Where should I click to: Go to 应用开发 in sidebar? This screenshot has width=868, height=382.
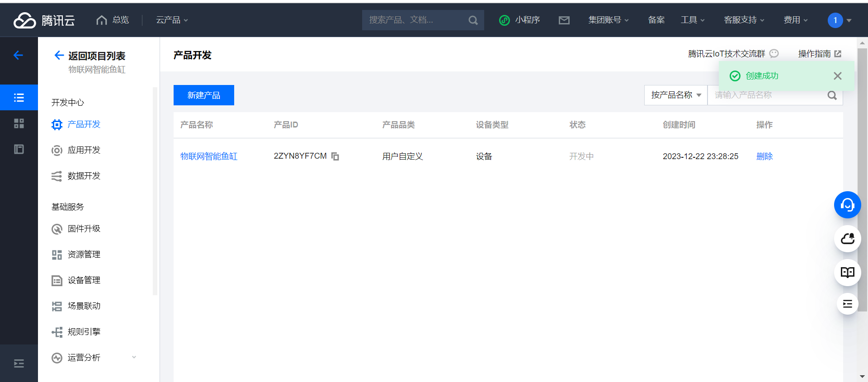tap(84, 150)
